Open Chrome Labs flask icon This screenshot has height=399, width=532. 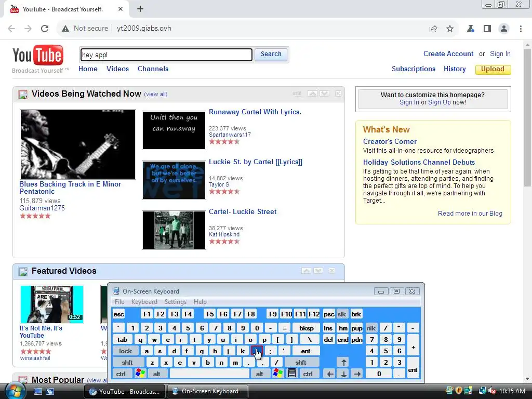click(470, 29)
